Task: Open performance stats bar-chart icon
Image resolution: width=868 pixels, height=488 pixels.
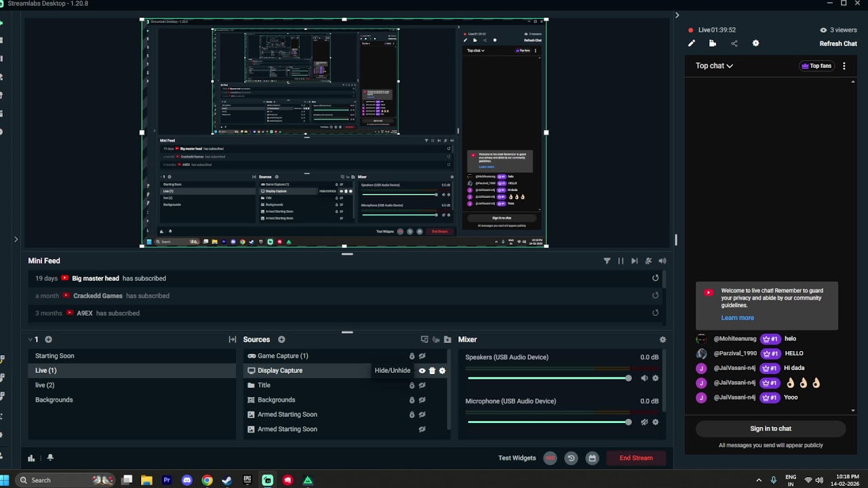Action: (x=31, y=458)
